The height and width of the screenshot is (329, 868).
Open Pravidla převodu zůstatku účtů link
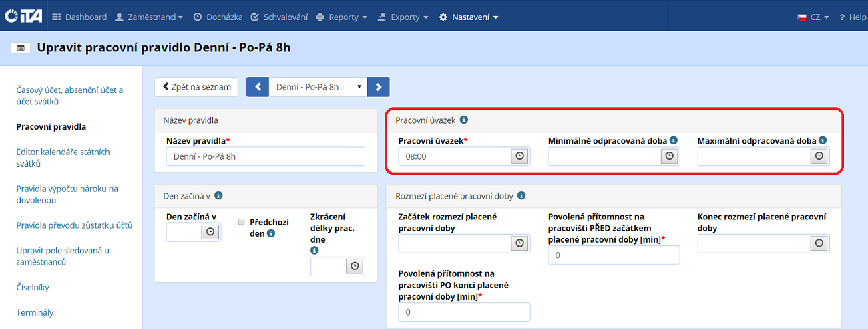pos(74,225)
